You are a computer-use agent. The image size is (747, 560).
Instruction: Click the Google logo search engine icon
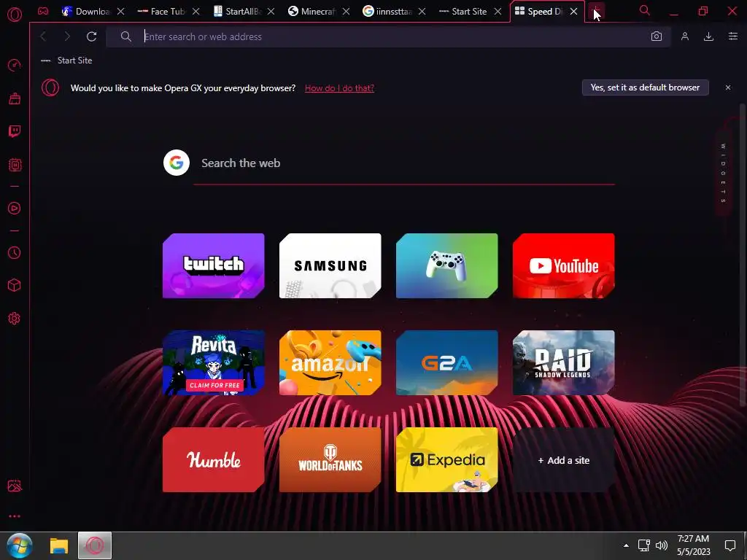pos(177,163)
